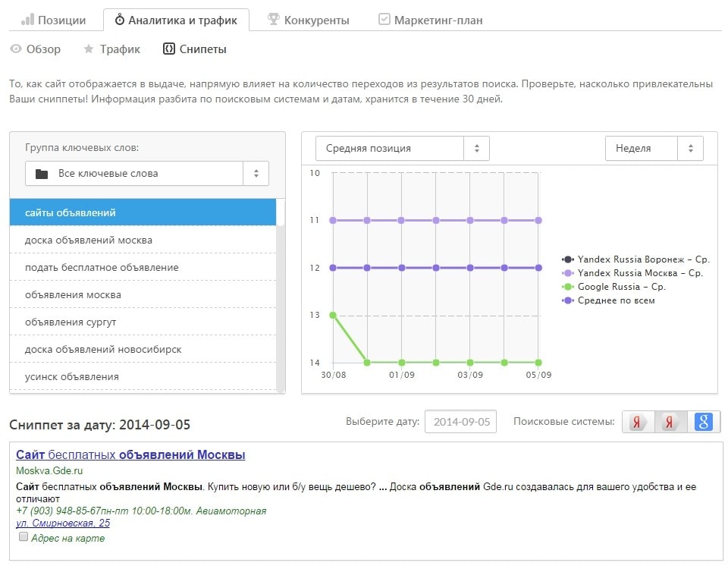Click the ул. Смирновская, 25 address link
This screenshot has width=728, height=569.
click(63, 523)
